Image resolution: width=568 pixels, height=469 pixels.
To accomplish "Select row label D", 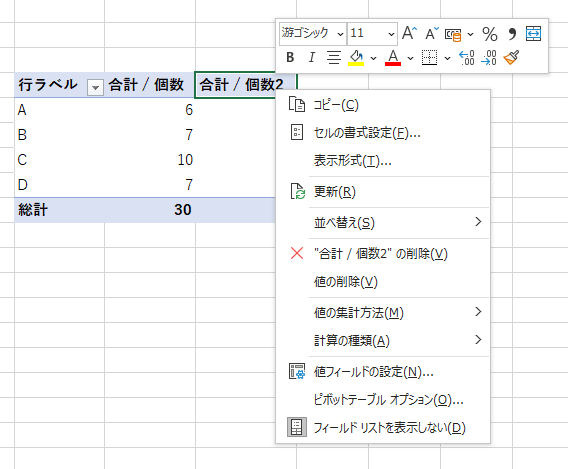I will pos(59,185).
